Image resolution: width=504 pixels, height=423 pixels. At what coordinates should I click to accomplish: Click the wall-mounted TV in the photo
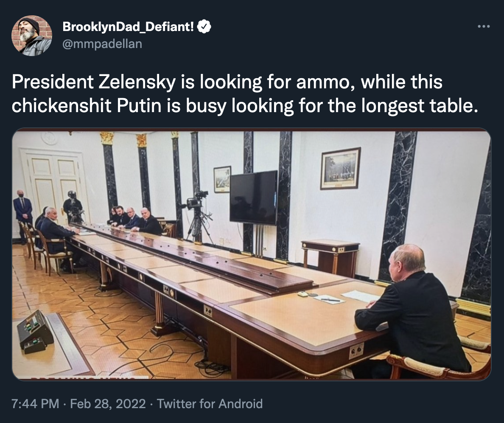(253, 197)
